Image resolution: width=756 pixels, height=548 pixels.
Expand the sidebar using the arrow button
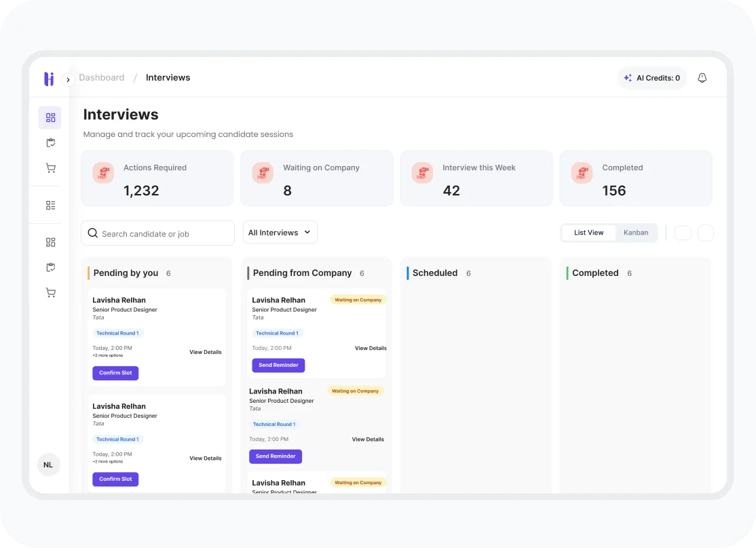[x=68, y=80]
